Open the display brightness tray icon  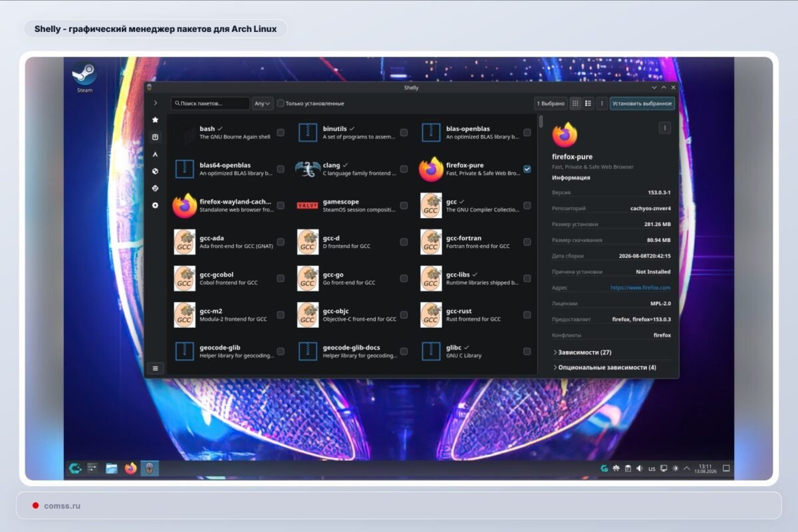pyautogui.click(x=676, y=468)
